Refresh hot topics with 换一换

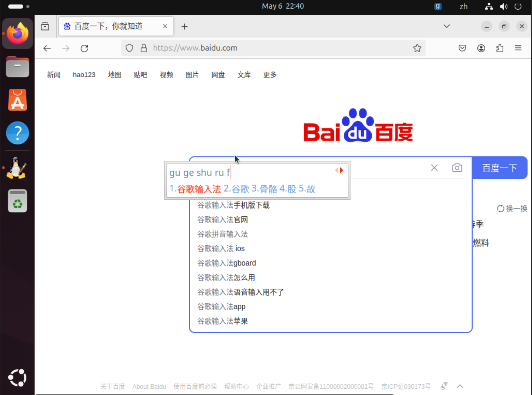512,209
